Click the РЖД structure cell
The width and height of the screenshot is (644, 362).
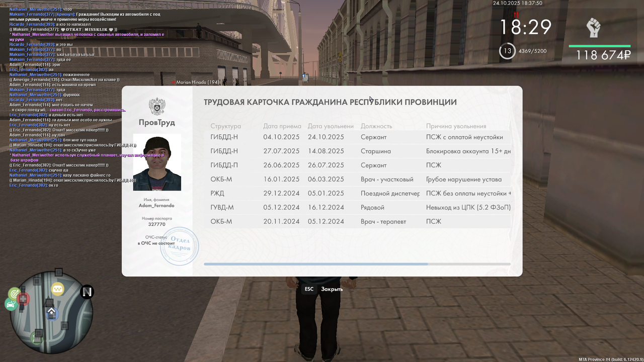[217, 193]
